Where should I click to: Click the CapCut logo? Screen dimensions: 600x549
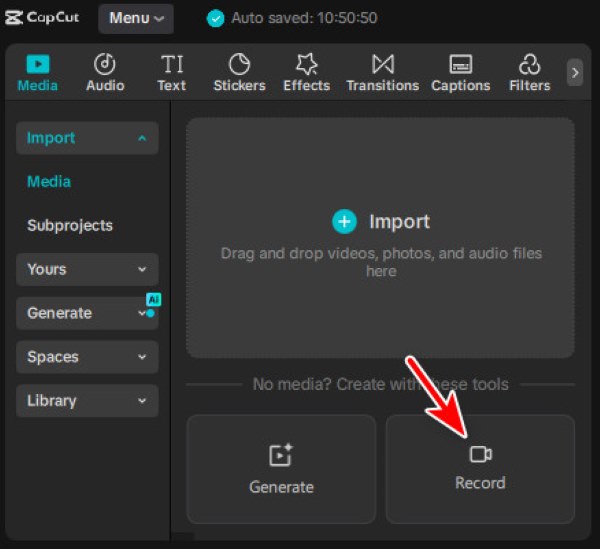42,18
